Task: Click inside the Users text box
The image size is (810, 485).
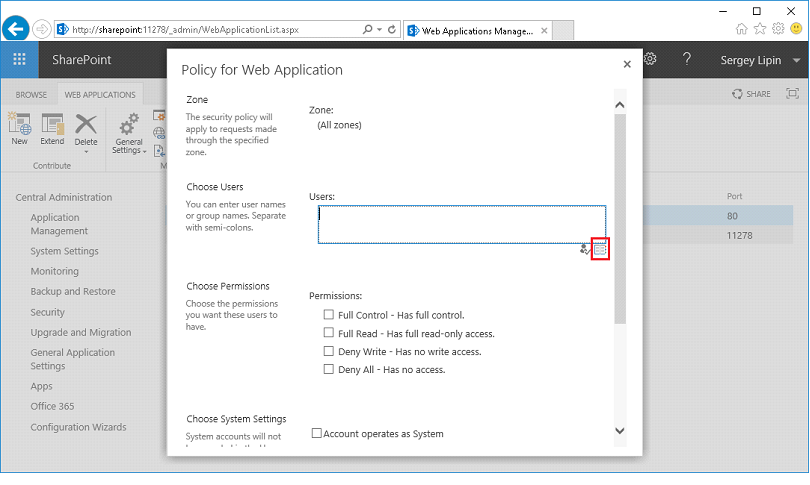Action: 461,224
